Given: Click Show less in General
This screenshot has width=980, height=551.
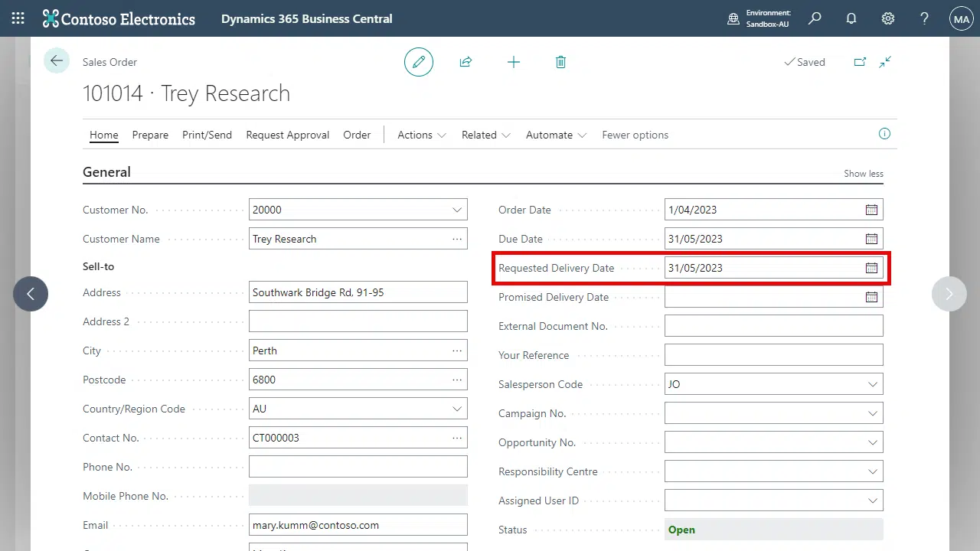Looking at the screenshot, I should click(x=864, y=174).
